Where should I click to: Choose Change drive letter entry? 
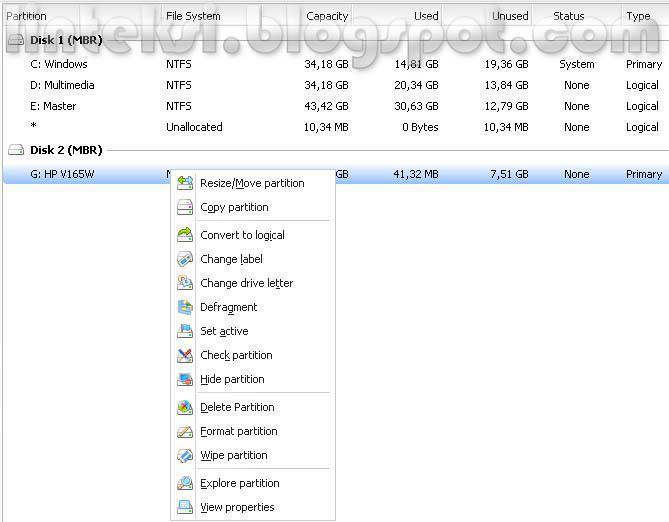coord(253,283)
